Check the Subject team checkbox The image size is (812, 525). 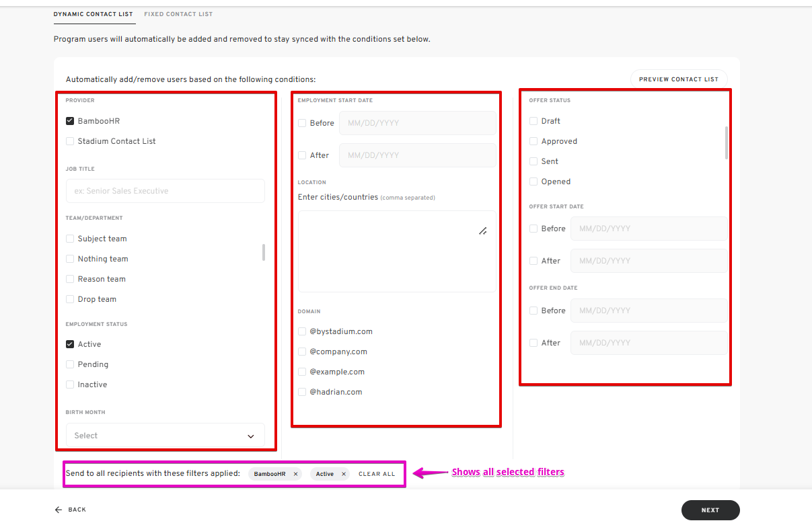click(x=70, y=239)
